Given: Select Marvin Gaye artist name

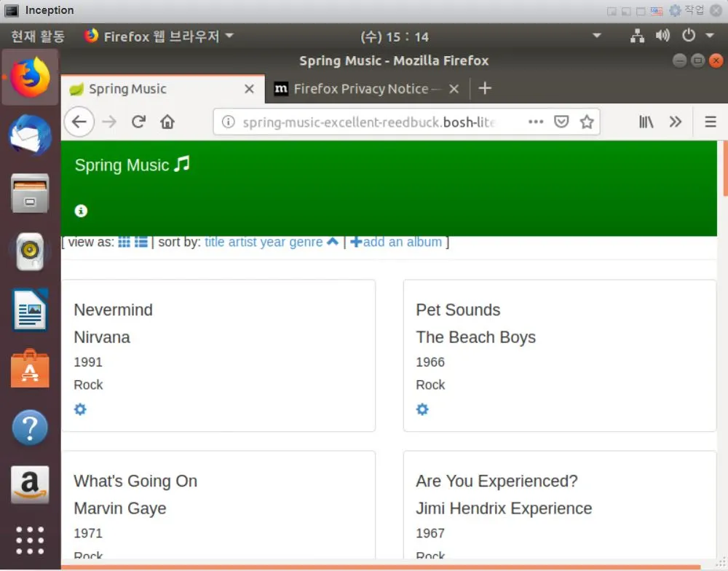Looking at the screenshot, I should (x=120, y=509).
